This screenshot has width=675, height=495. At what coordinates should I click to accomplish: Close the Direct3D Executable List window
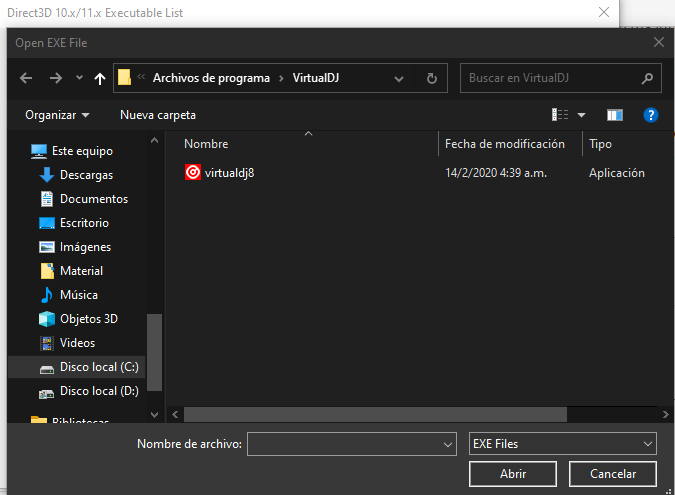pyautogui.click(x=604, y=12)
